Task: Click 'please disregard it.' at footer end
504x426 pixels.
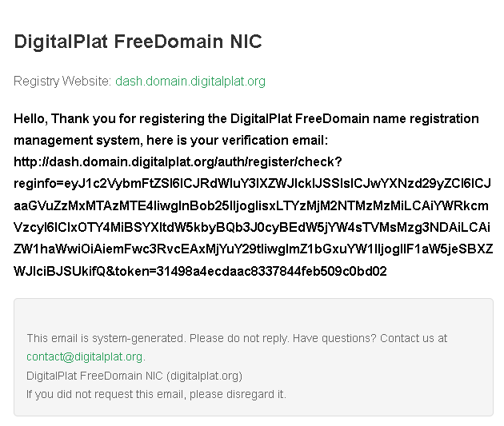Action: coord(238,394)
